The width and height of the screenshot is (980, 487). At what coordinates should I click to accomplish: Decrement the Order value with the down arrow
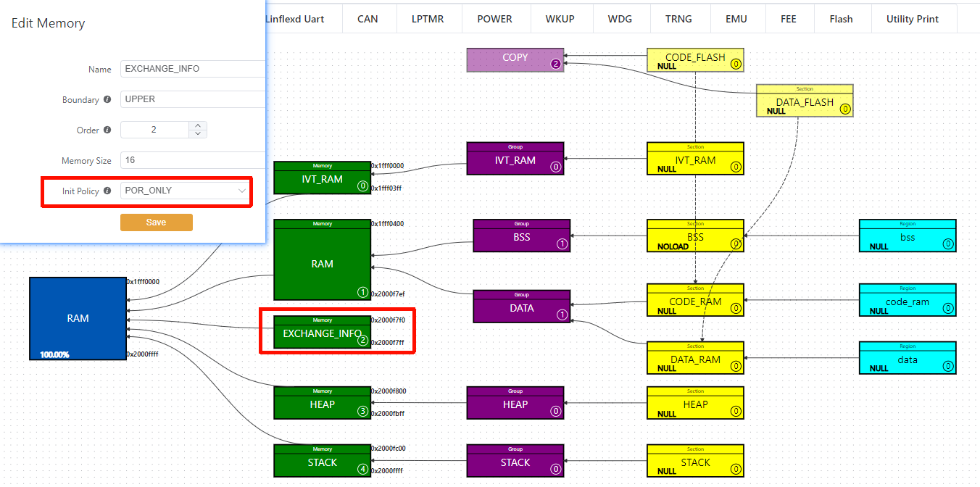click(x=197, y=133)
